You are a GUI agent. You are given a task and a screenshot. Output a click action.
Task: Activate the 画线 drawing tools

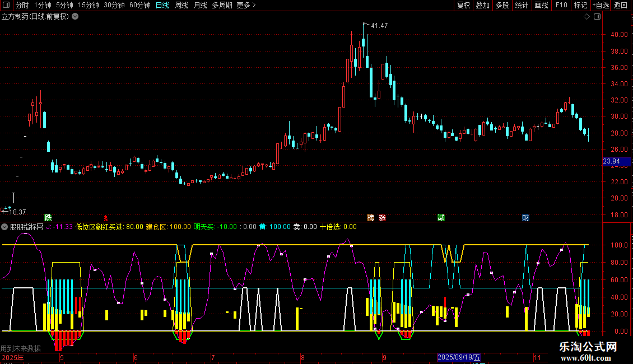pos(541,5)
